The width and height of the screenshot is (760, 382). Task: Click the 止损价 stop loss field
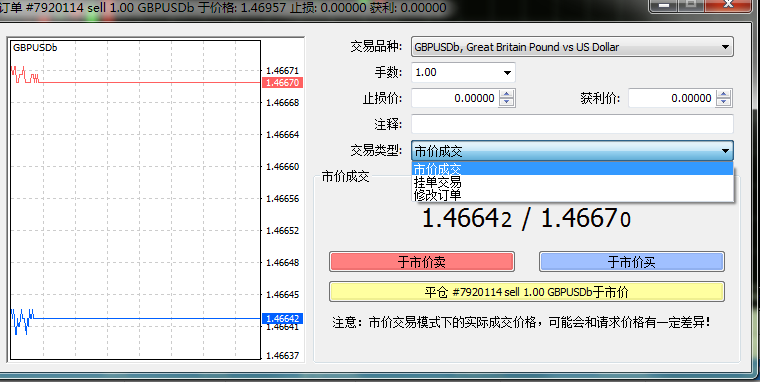(455, 98)
